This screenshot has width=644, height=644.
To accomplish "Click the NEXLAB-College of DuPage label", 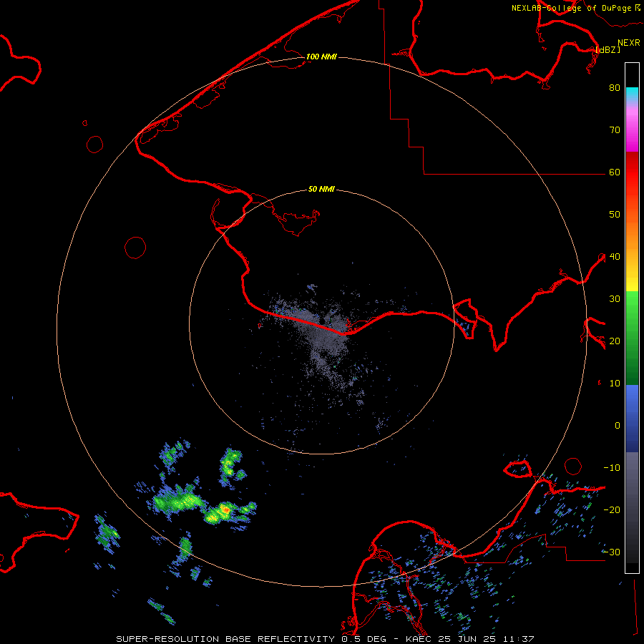I will pyautogui.click(x=575, y=8).
